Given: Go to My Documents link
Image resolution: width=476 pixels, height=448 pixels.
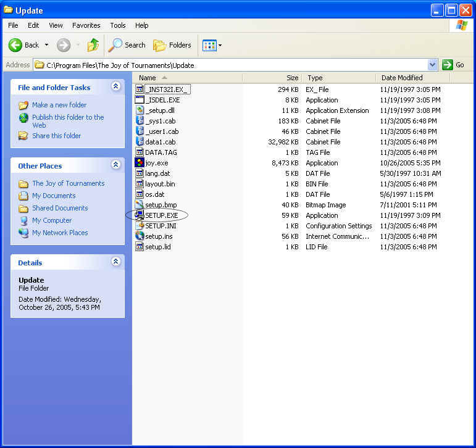Looking at the screenshot, I should tap(54, 196).
